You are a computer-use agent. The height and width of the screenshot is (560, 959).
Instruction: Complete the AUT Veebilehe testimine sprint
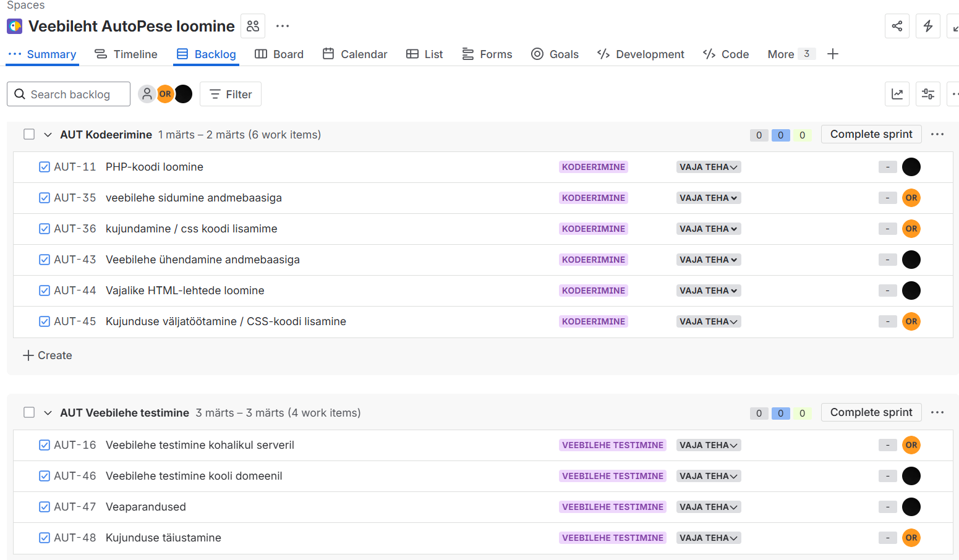(x=871, y=413)
